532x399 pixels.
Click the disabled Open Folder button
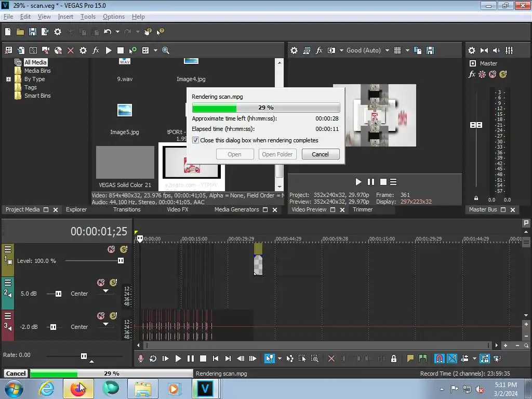click(x=277, y=154)
